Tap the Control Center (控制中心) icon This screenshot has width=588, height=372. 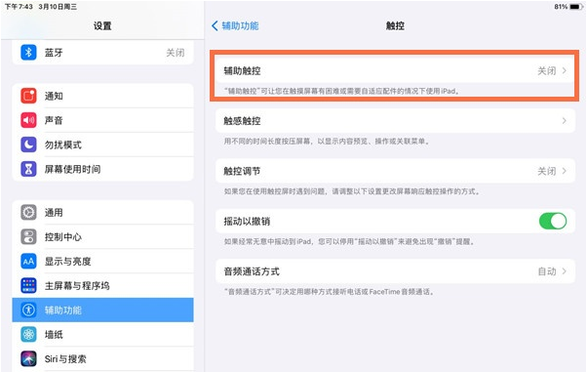[28, 237]
